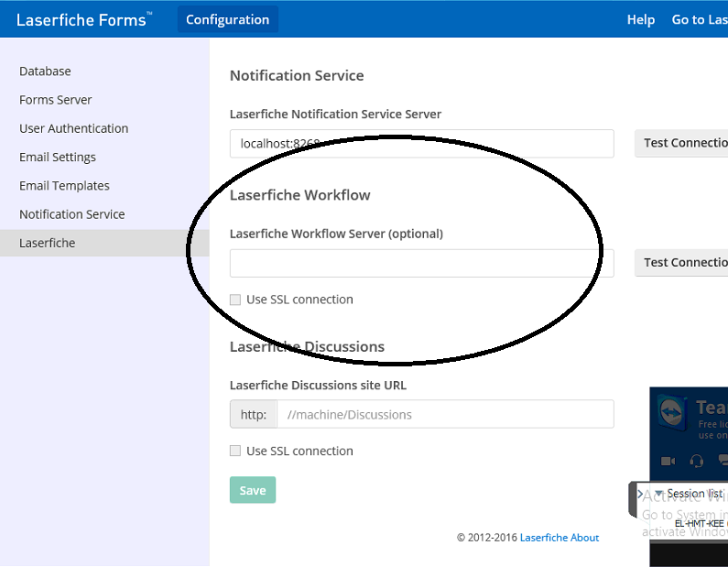This screenshot has height=567, width=728.
Task: Open Email Templates in sidebar
Action: (x=64, y=186)
